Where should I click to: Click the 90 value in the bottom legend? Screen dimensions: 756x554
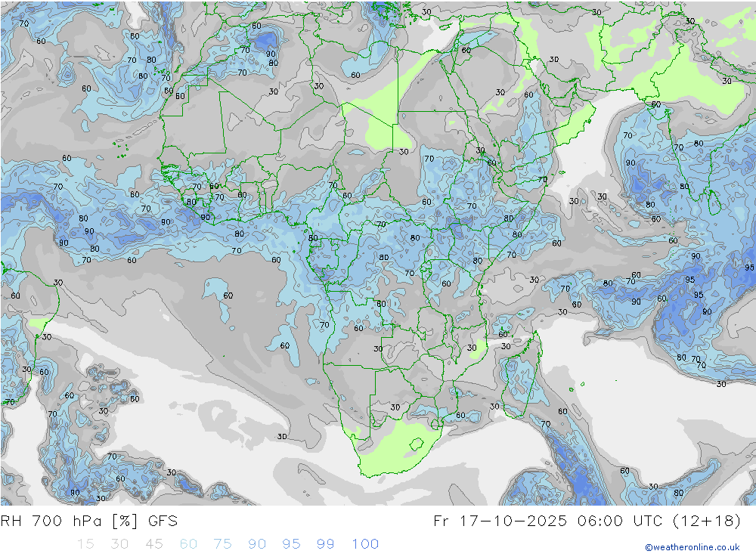pyautogui.click(x=257, y=544)
